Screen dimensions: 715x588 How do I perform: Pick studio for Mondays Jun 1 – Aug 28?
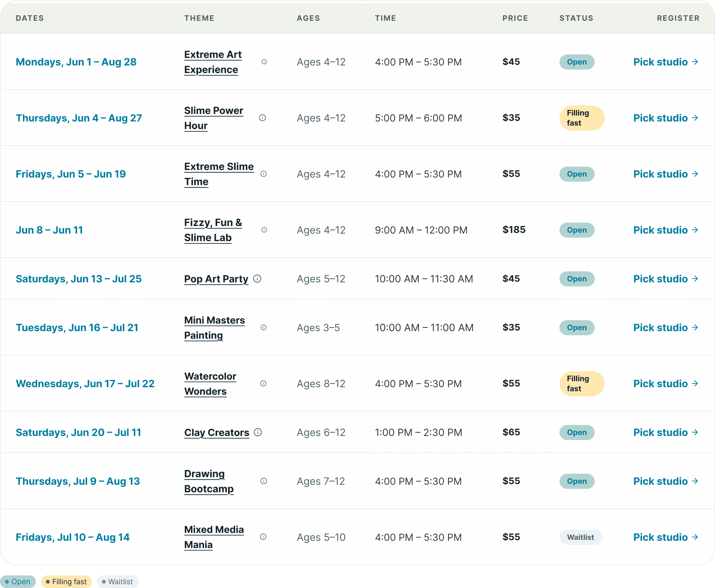(x=666, y=62)
